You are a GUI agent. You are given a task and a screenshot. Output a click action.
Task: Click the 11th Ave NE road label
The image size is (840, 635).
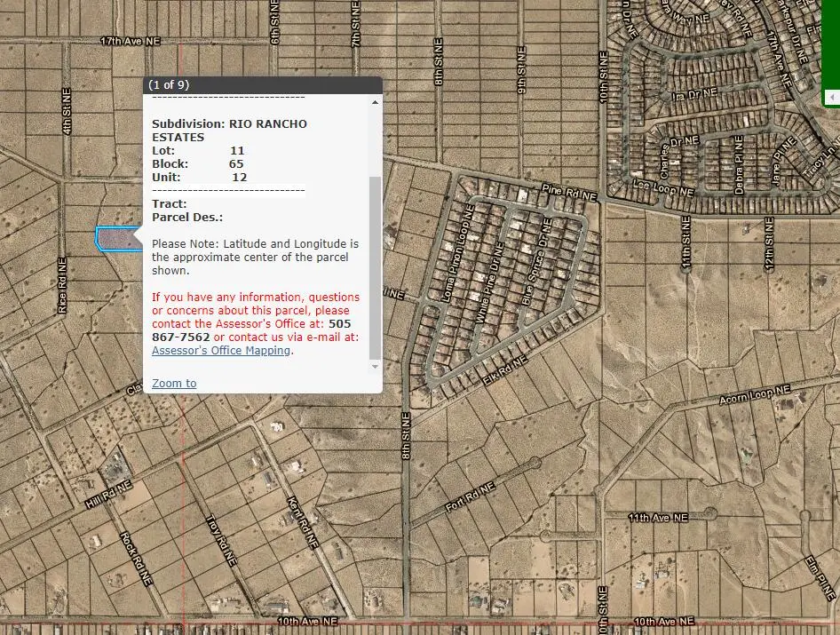click(x=658, y=517)
